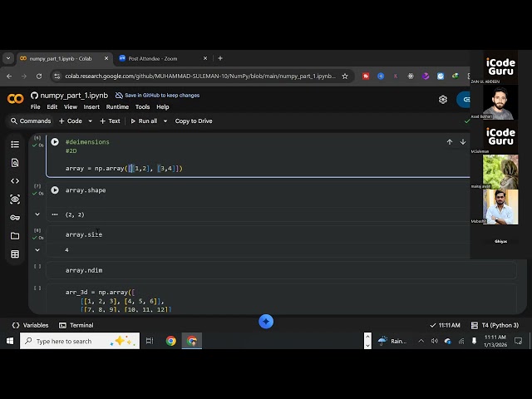Add a new Text cell
The image size is (532, 399).
pyautogui.click(x=110, y=121)
